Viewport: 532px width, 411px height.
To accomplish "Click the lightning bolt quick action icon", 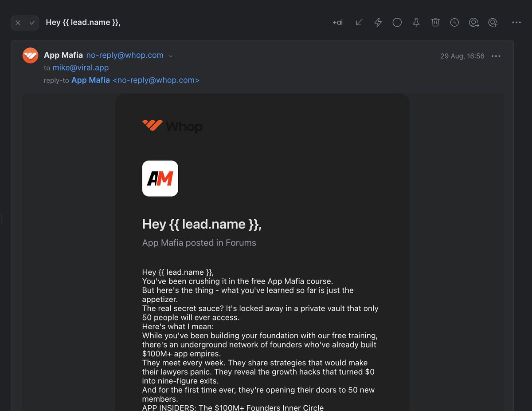I will 378,22.
